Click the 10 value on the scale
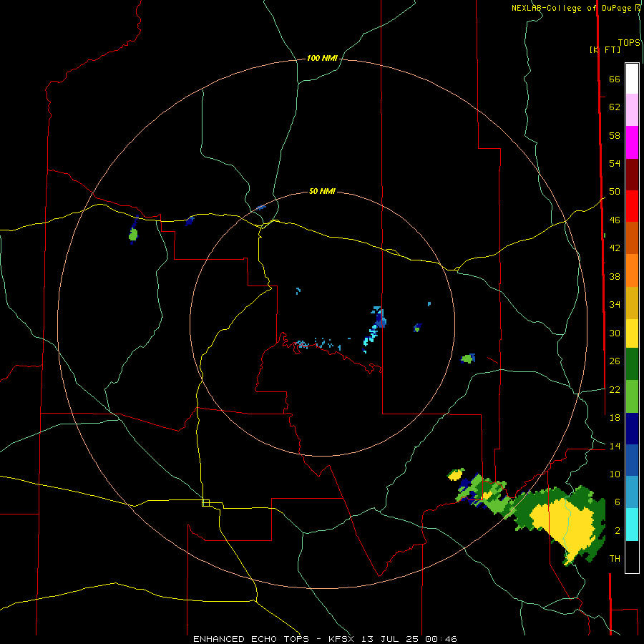The width and height of the screenshot is (644, 644). 615,474
